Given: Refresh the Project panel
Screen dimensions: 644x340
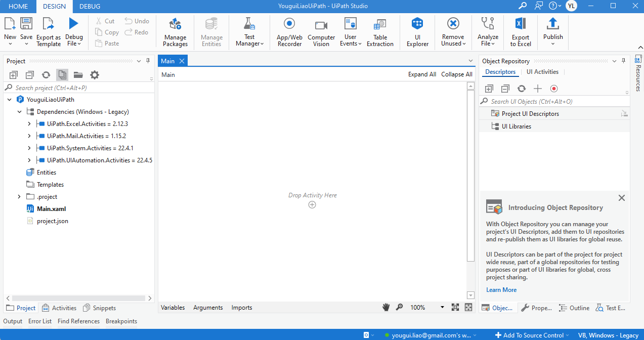Looking at the screenshot, I should click(46, 74).
